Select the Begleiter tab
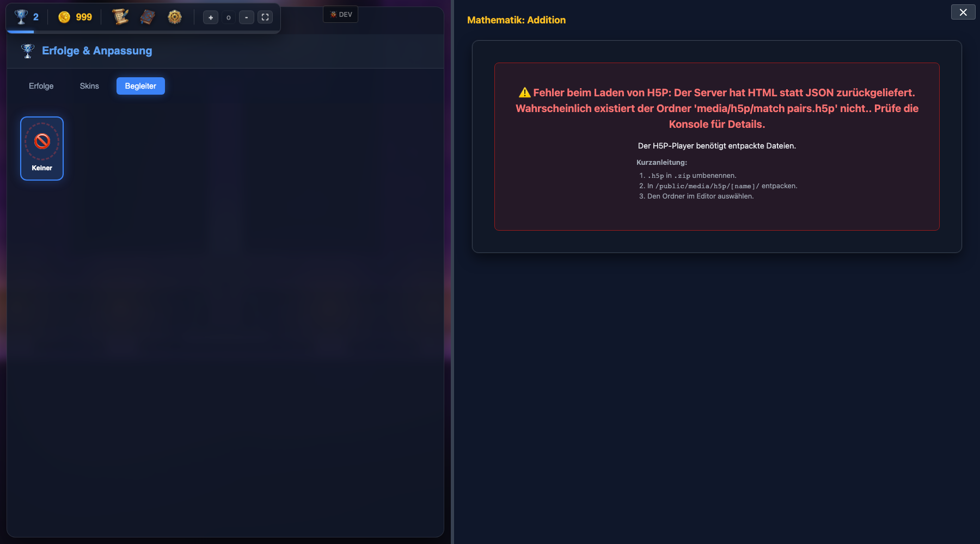 [140, 86]
